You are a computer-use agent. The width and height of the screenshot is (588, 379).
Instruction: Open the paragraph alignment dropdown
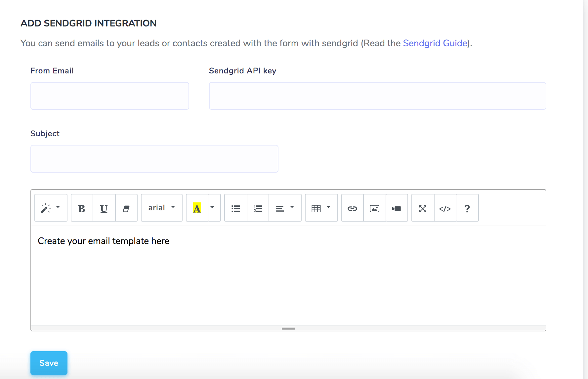coord(285,208)
